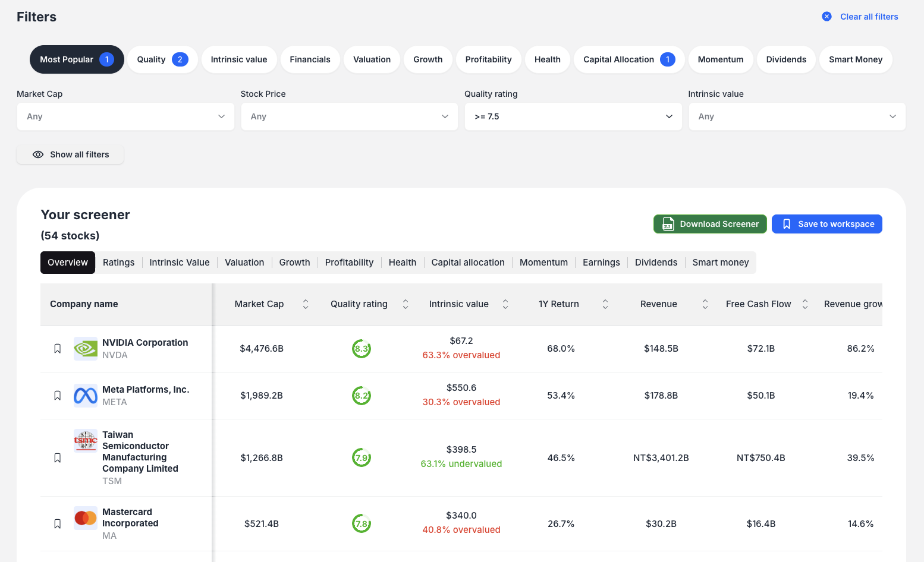924x562 pixels.
Task: Expand the Intrinsic value filter dropdown
Action: [797, 116]
